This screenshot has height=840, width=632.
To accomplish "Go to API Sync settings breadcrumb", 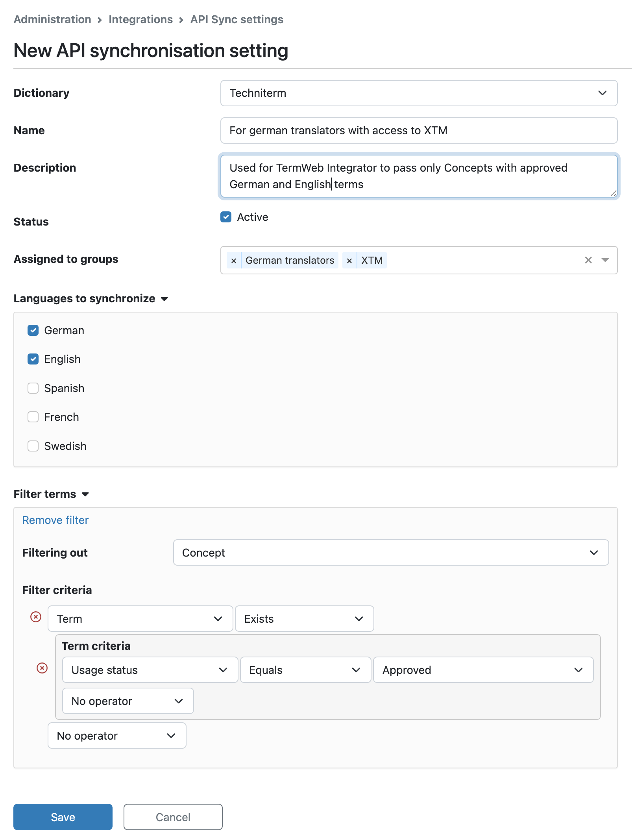I will pyautogui.click(x=237, y=19).
